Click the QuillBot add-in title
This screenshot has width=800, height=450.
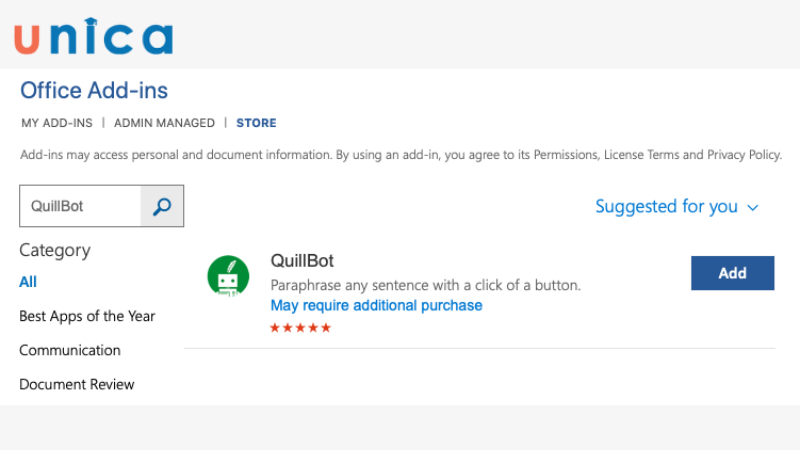(x=302, y=261)
